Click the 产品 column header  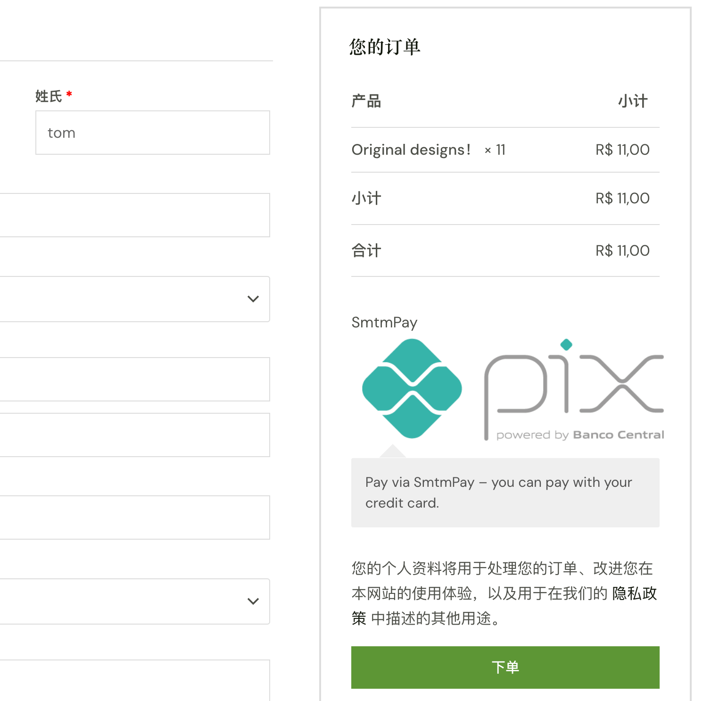[x=366, y=101]
